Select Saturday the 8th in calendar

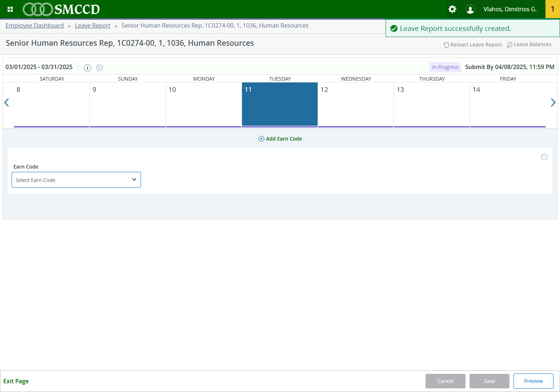click(52, 105)
